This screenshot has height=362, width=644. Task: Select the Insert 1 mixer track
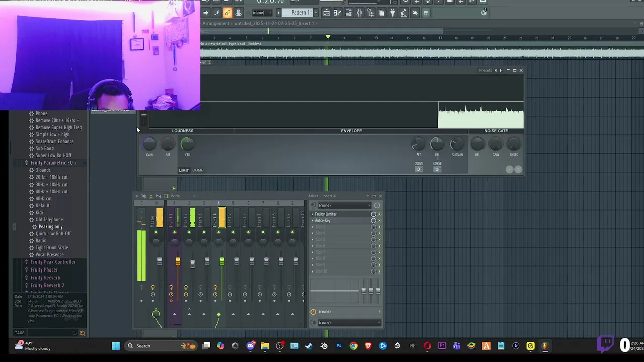[174, 217]
